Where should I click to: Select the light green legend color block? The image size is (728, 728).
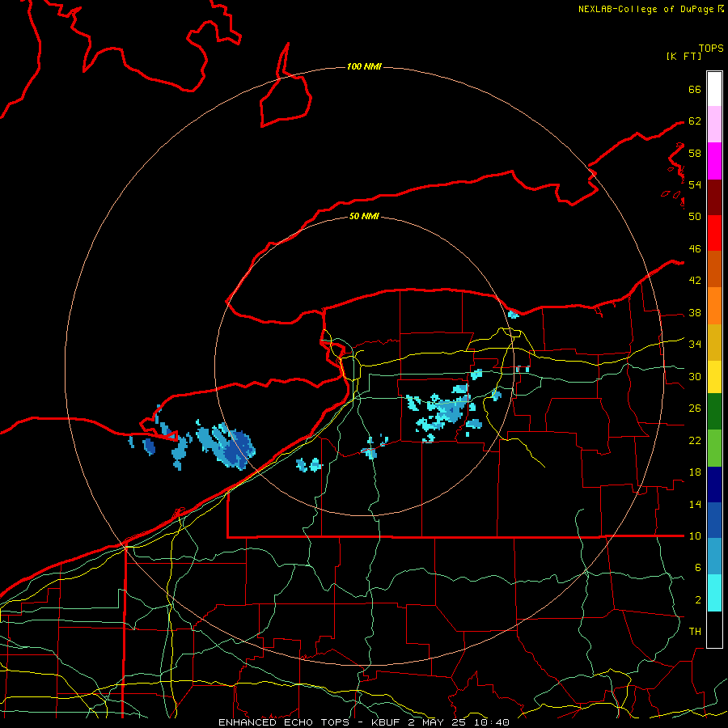[714, 448]
